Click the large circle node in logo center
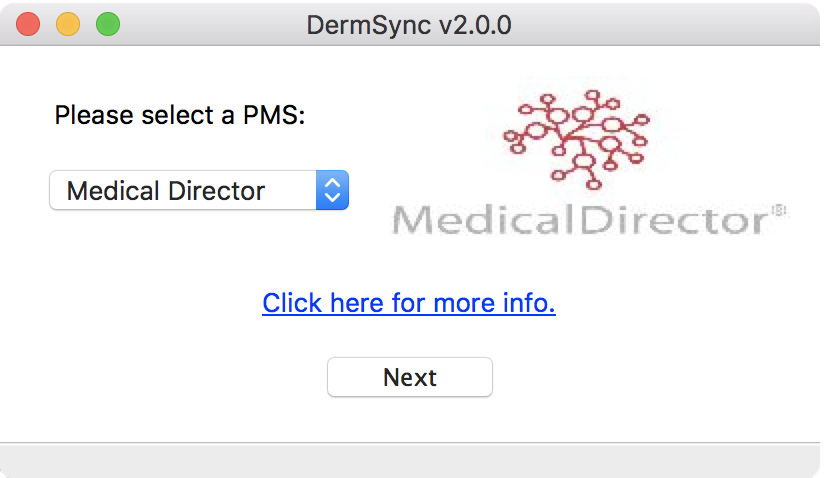 (x=585, y=160)
